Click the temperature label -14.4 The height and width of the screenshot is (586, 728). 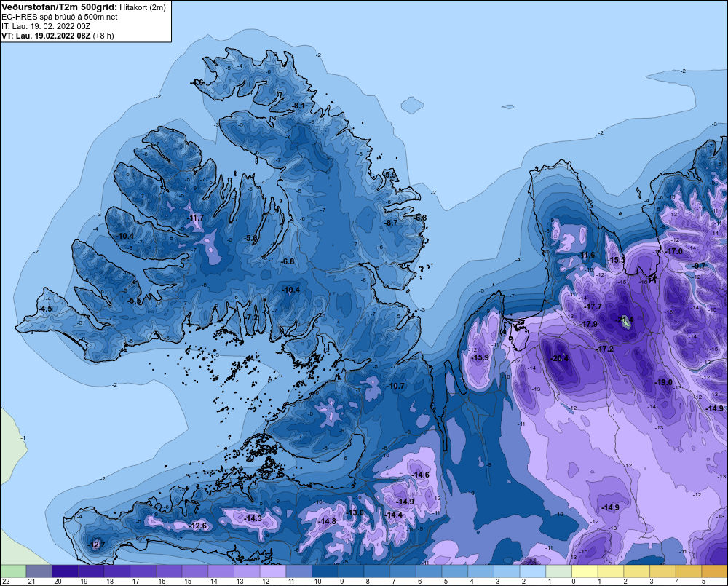pos(394,515)
